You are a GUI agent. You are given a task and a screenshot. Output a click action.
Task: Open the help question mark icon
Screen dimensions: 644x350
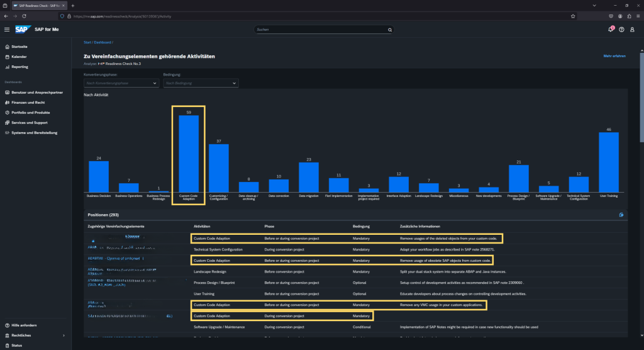pyautogui.click(x=621, y=30)
